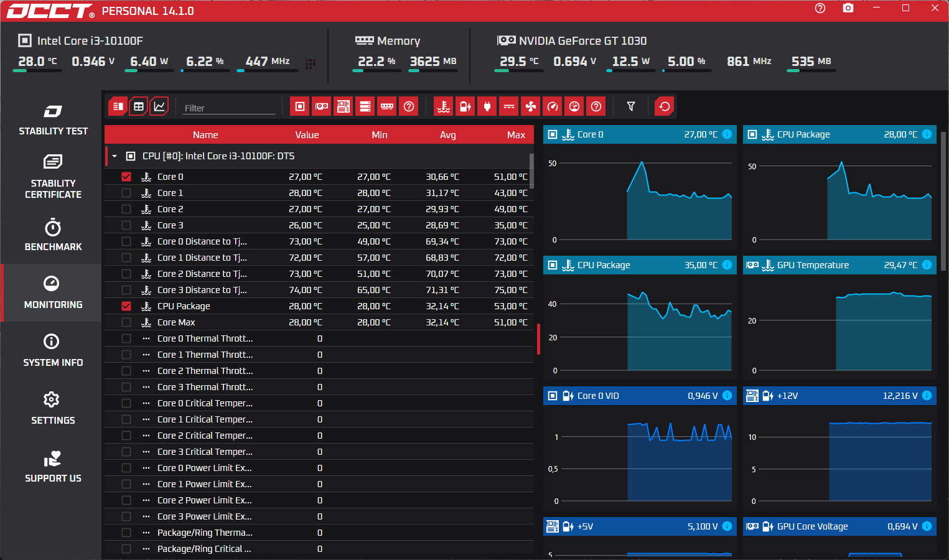
Task: Sort table by Max column header
Action: (516, 135)
